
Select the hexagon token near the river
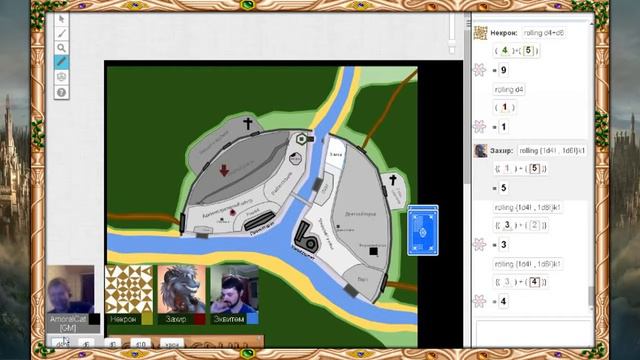coord(301,139)
